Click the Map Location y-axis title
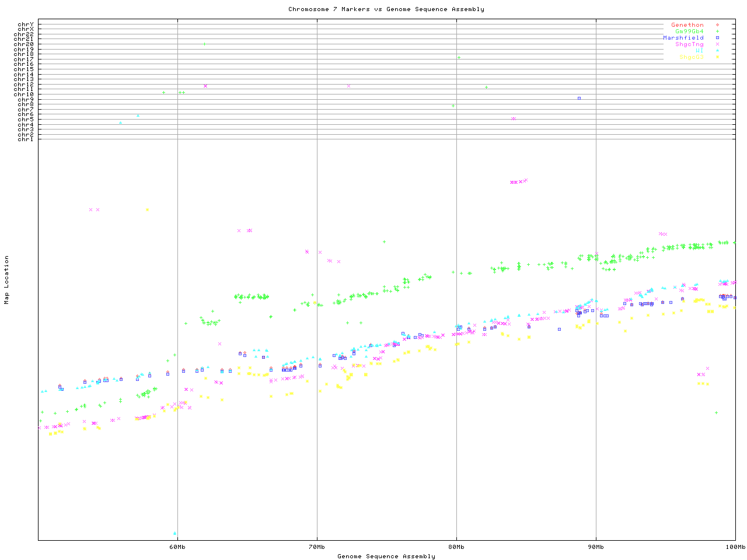The width and height of the screenshot is (747, 560). (6, 280)
